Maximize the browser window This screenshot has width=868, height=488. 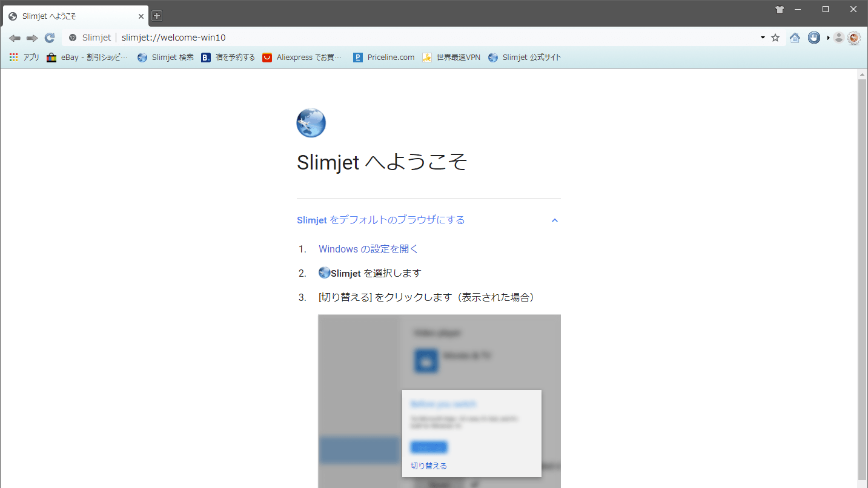point(826,9)
